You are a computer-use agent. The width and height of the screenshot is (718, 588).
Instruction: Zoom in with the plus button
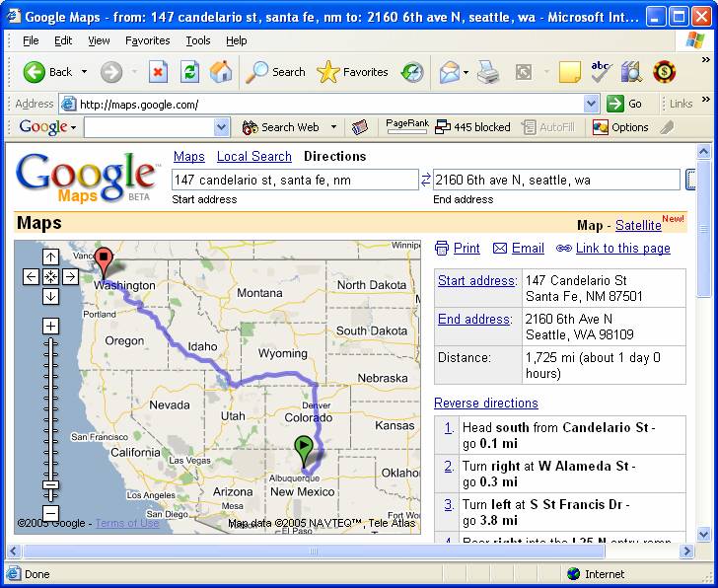[x=50, y=326]
